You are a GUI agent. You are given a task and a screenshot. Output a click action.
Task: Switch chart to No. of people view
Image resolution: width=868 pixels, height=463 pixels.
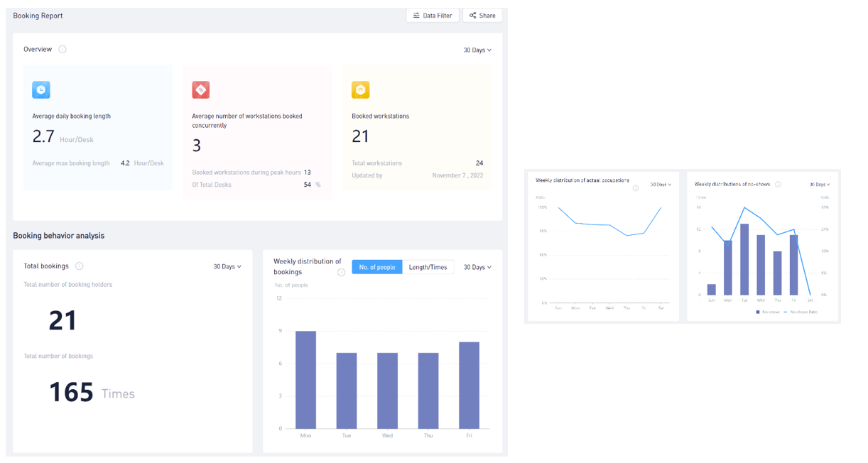[377, 267]
